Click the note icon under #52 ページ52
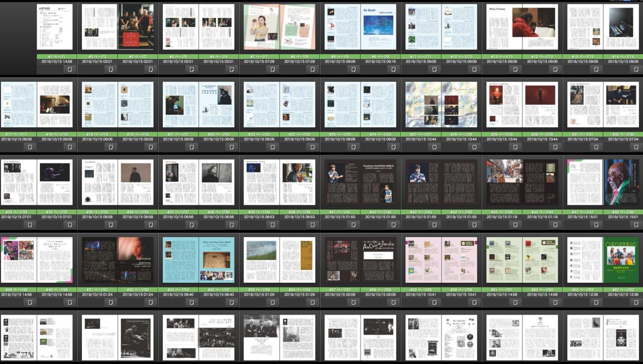Screen dimensions: 643x364 pos(231,302)
